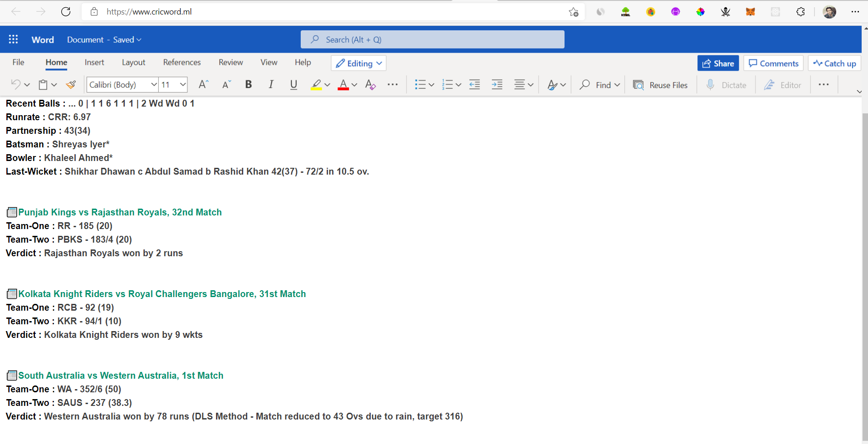
Task: Switch to the Layout tab
Action: [x=133, y=63]
